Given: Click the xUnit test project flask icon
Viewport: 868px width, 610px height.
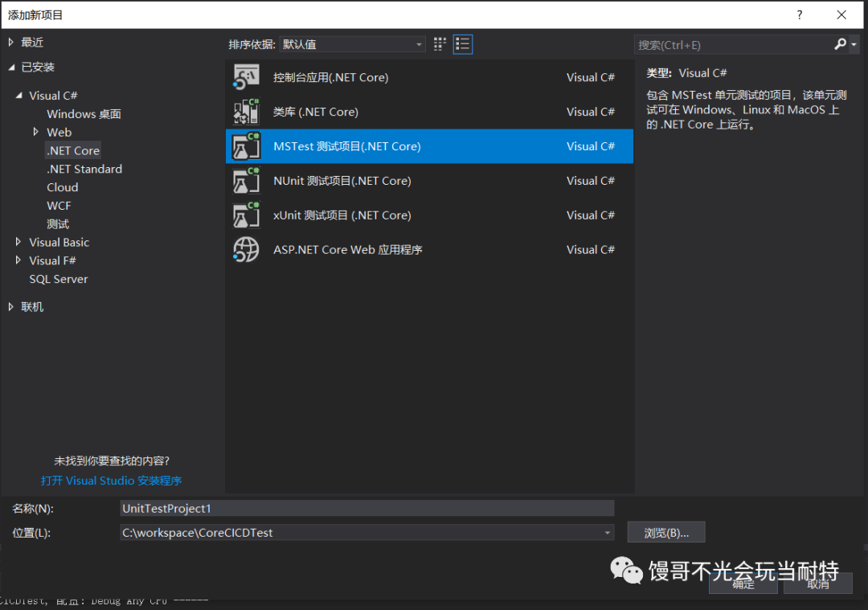Looking at the screenshot, I should pyautogui.click(x=247, y=215).
